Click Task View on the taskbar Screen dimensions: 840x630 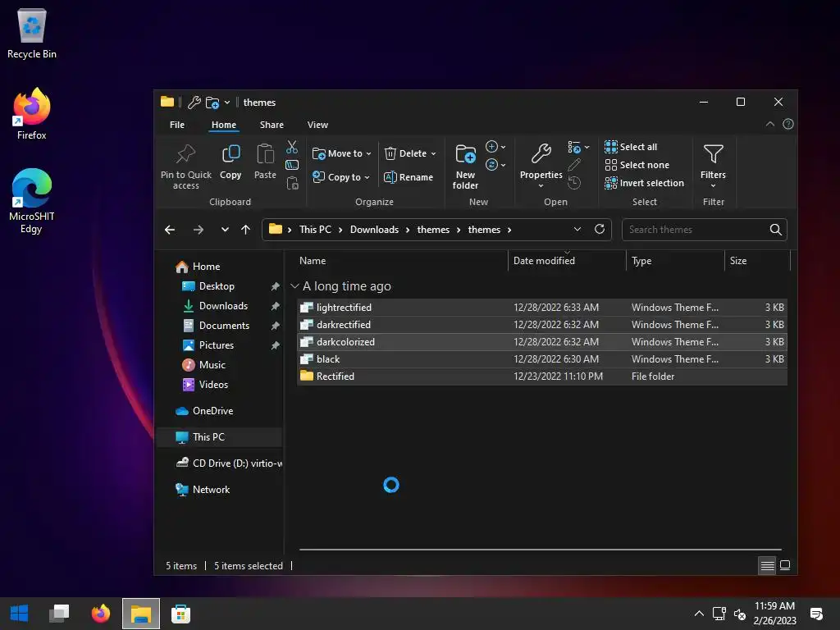(59, 614)
